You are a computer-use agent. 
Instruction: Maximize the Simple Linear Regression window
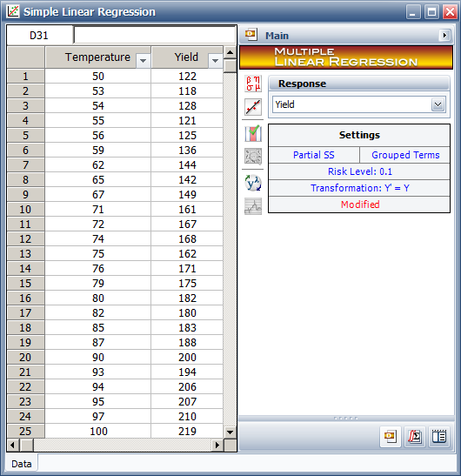point(431,12)
